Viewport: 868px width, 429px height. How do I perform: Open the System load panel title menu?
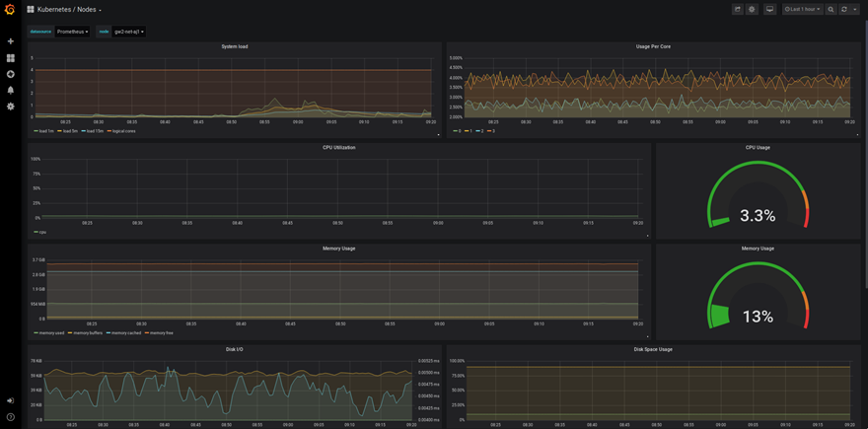pos(235,46)
